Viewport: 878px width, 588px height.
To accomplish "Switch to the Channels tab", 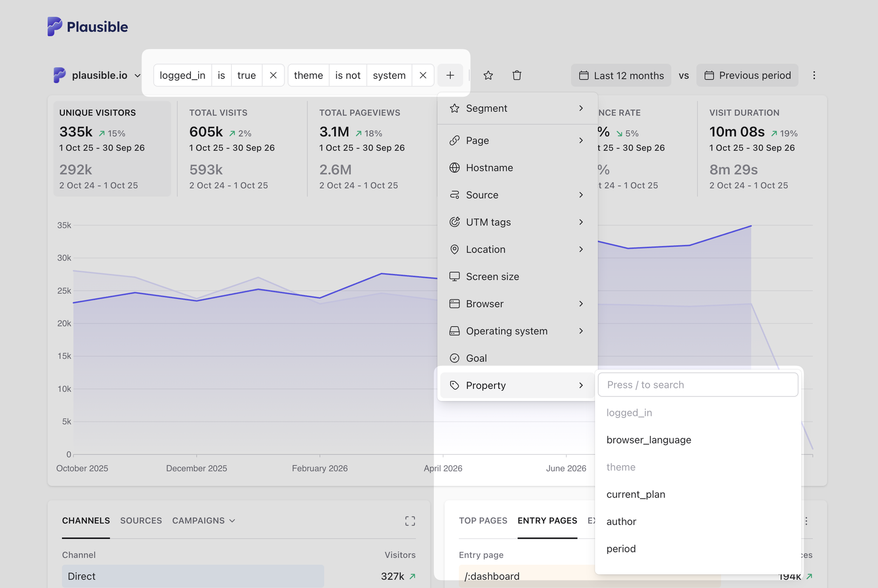I will pos(86,521).
